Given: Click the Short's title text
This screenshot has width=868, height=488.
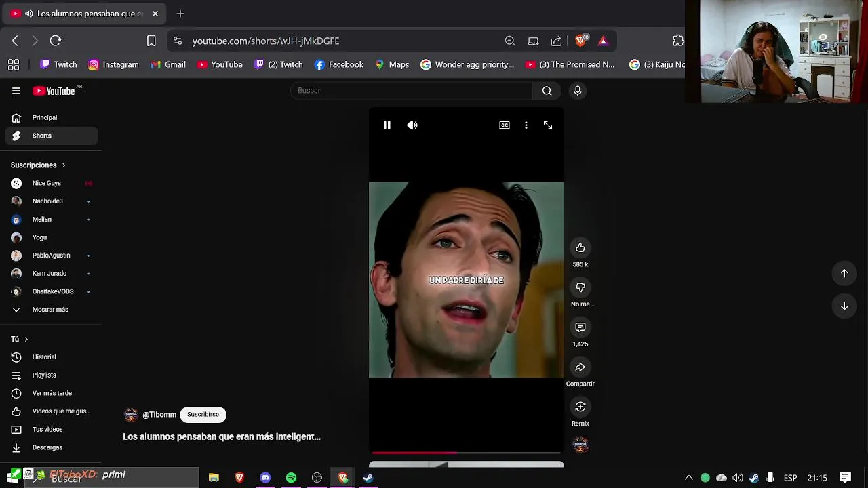Looking at the screenshot, I should pos(222,437).
